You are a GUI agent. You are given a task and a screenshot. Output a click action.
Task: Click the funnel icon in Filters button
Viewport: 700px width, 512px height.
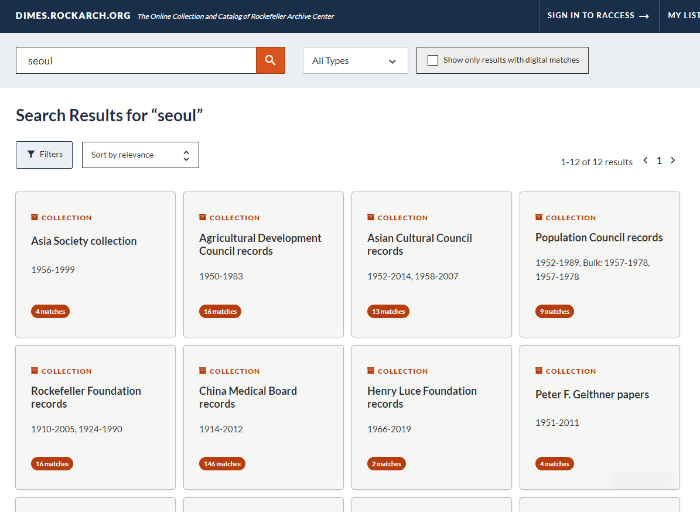click(31, 154)
